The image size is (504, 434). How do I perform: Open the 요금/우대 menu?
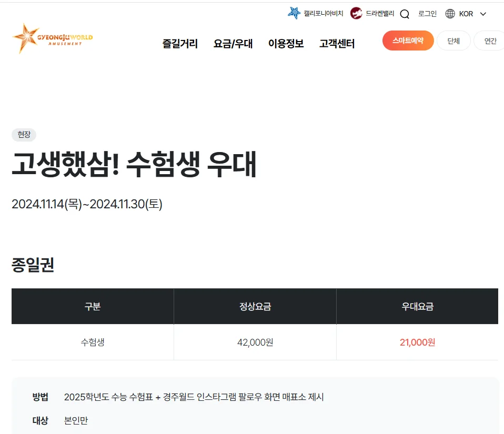(233, 45)
